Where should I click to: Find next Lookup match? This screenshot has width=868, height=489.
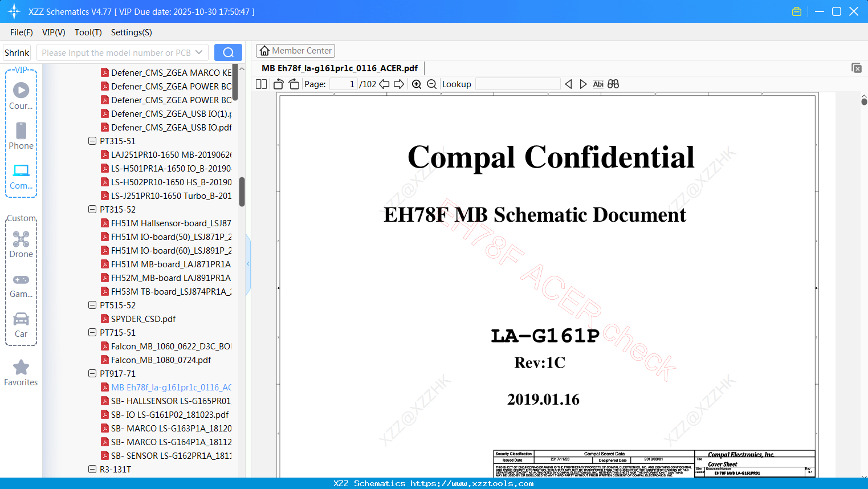(583, 84)
